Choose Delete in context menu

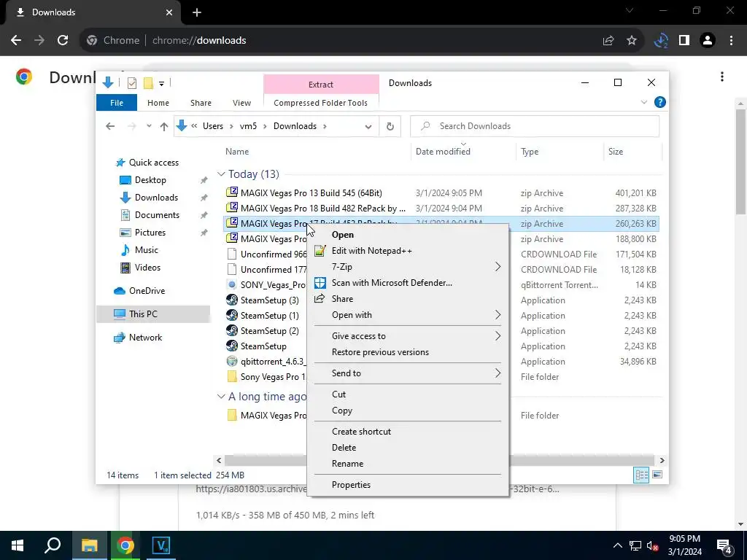pos(409,448)
